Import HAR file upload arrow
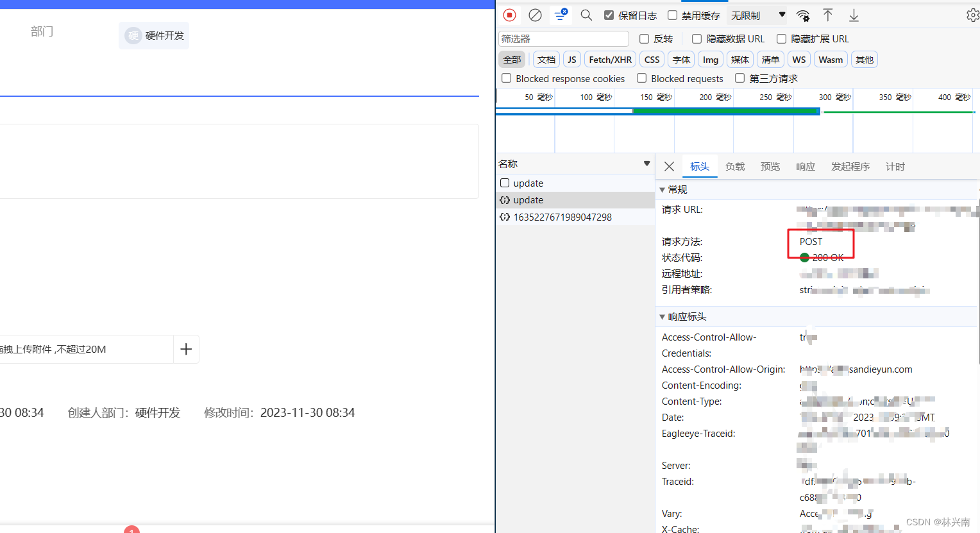Viewport: 980px width, 533px height. [x=828, y=15]
